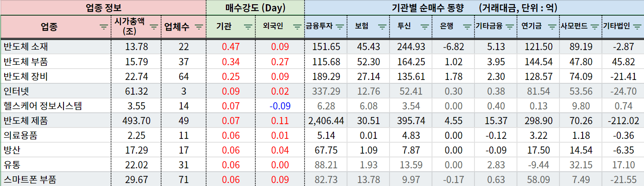Select the 매수강도 (Day) group header

click(255, 8)
